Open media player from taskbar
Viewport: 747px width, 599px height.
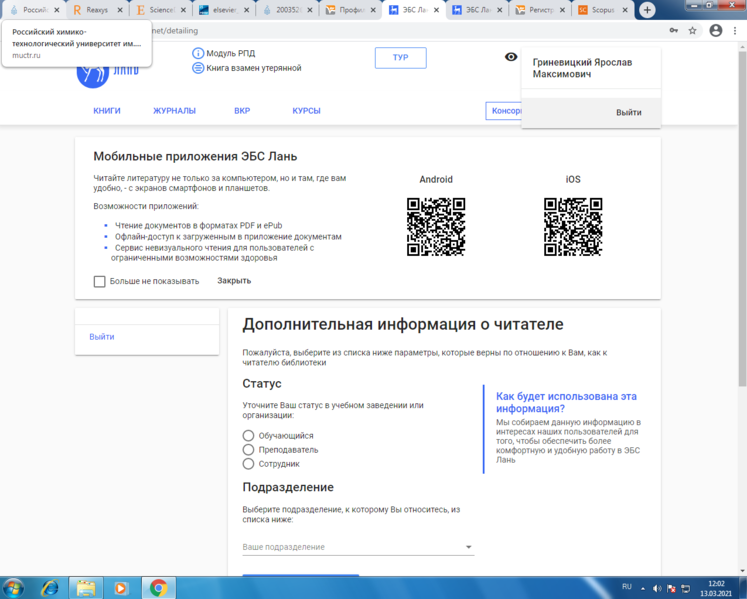[121, 589]
